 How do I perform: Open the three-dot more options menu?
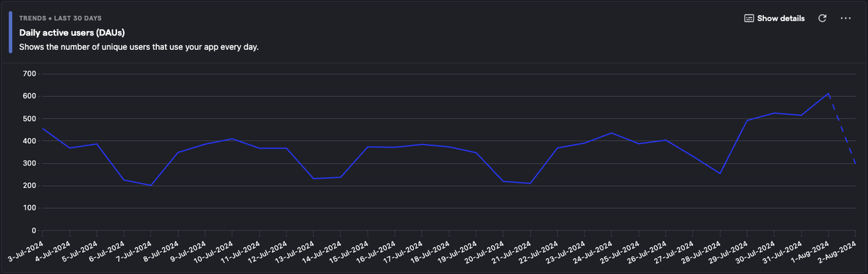[846, 18]
